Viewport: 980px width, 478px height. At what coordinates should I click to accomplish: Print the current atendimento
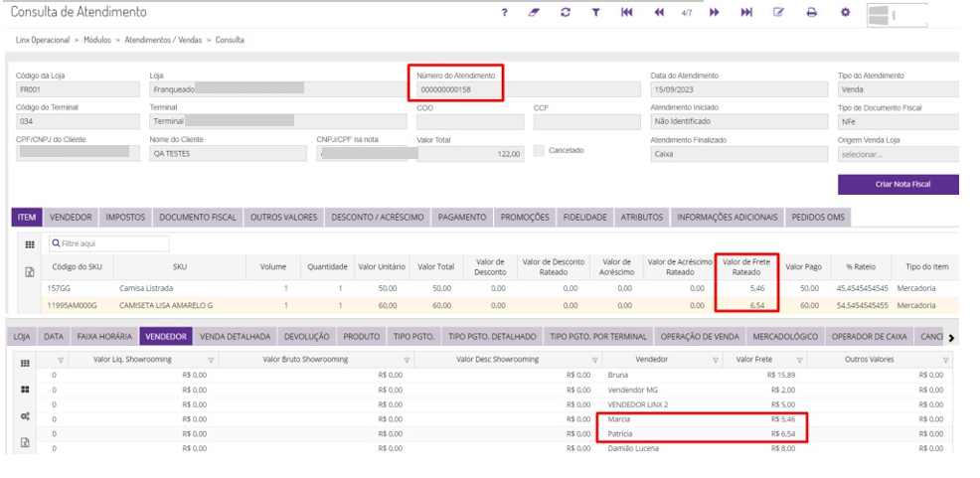[x=811, y=13]
